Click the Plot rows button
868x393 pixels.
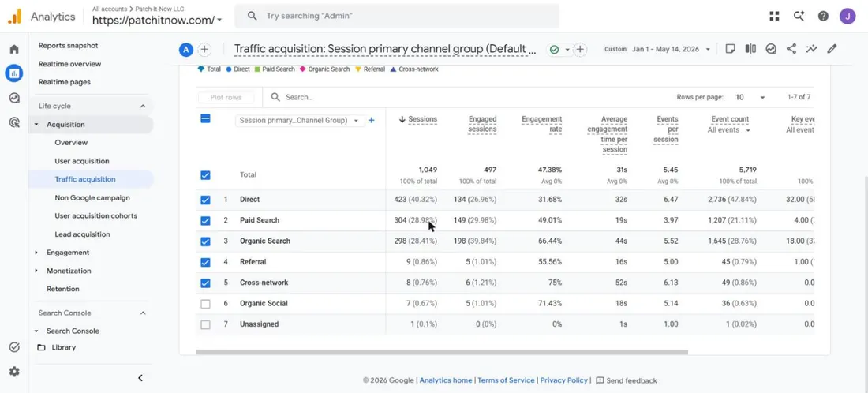(x=226, y=97)
